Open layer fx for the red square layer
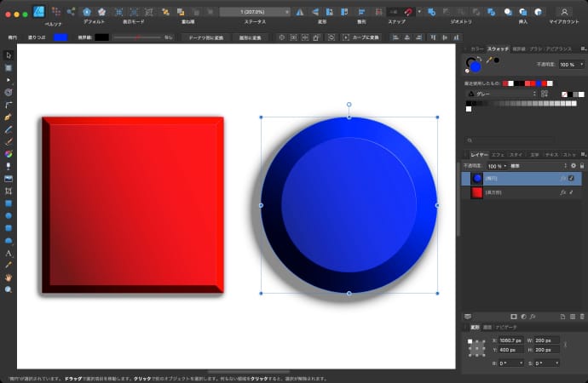588x383 pixels. coord(562,193)
